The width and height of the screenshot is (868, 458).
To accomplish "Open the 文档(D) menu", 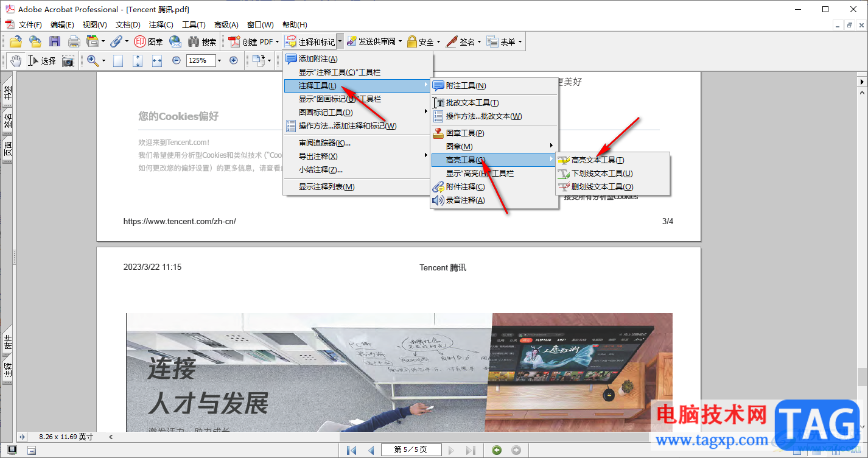I will (128, 25).
